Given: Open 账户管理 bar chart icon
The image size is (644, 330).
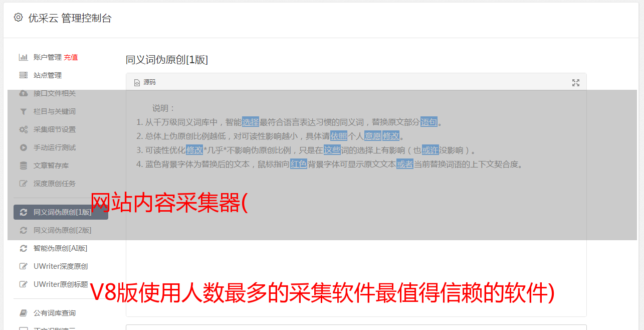Looking at the screenshot, I should pos(23,57).
